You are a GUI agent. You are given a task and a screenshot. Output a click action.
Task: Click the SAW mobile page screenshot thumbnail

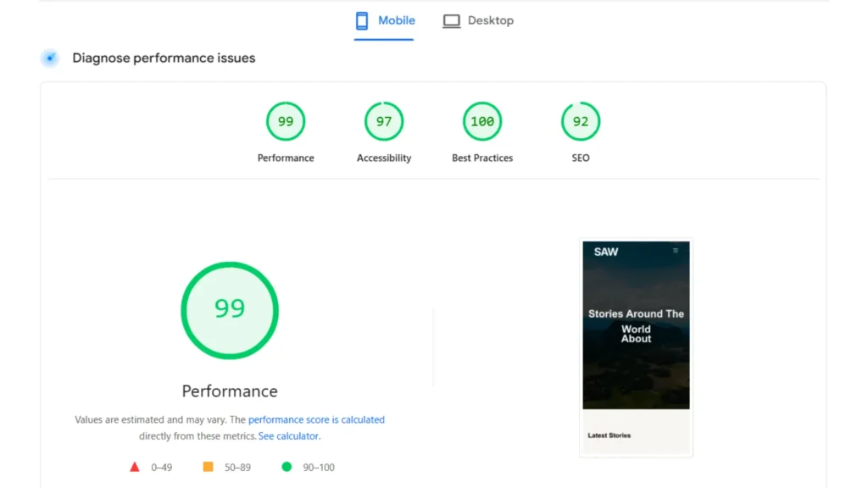point(636,348)
